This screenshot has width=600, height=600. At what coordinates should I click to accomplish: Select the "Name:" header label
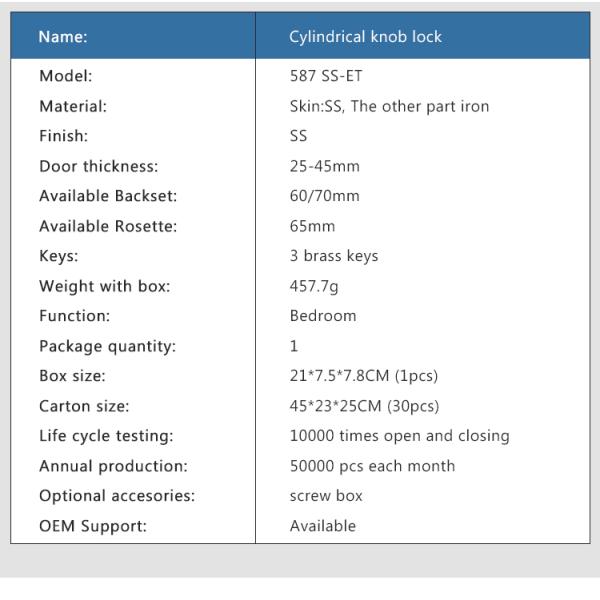click(x=63, y=37)
